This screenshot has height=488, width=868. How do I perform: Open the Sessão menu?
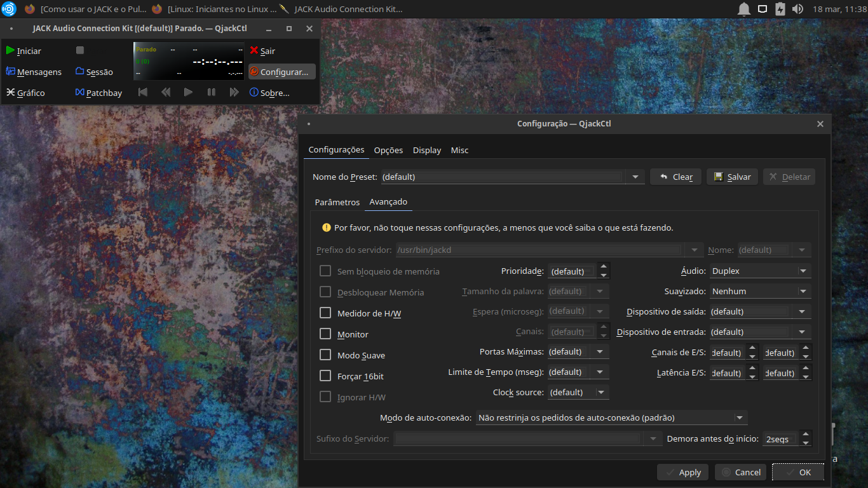click(x=94, y=72)
